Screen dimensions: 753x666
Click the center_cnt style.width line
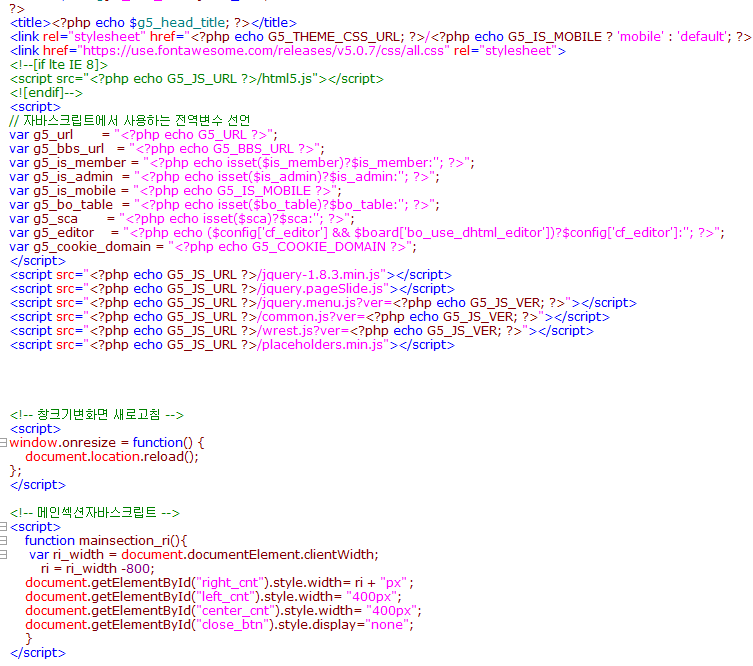point(223,611)
